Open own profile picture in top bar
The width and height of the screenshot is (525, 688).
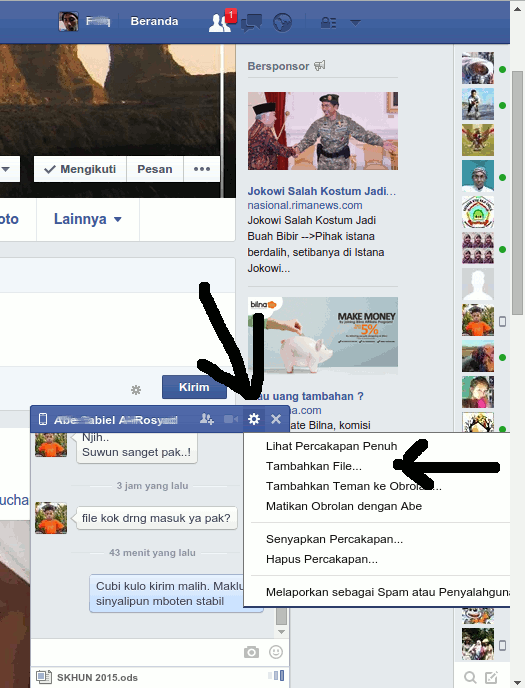coord(68,21)
